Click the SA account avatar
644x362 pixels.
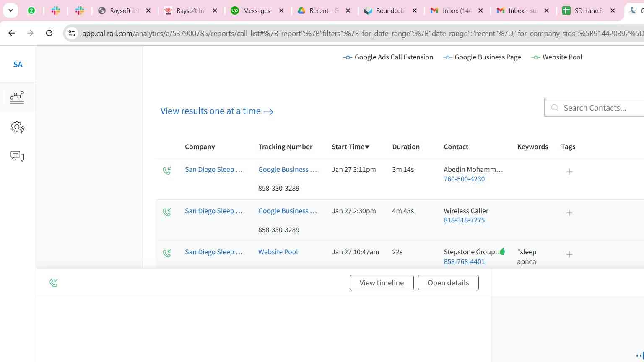(18, 64)
